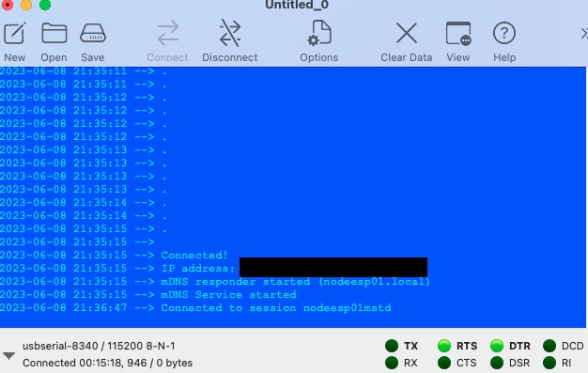Click 'Connected to session nodeesp01mstd' line
The width and height of the screenshot is (588, 373).
(276, 308)
